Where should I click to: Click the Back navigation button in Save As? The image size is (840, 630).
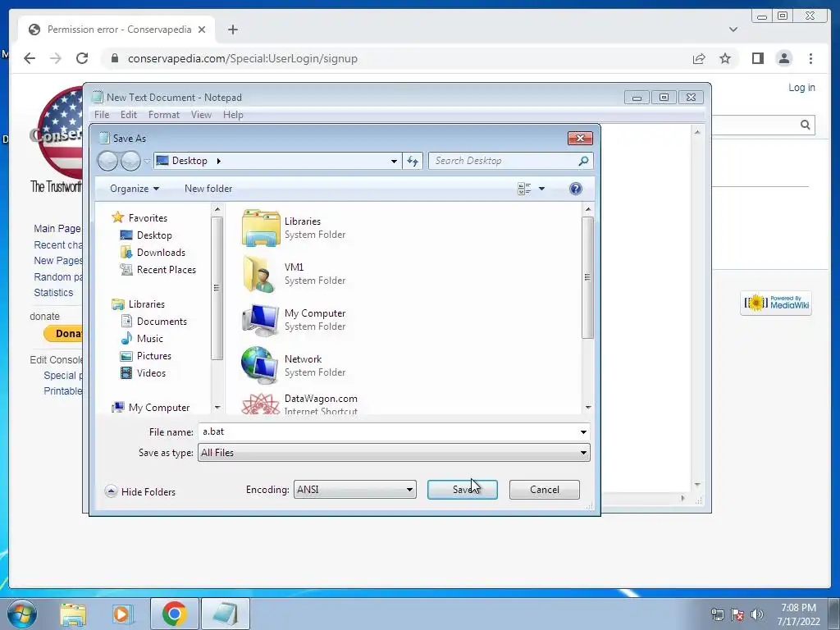[107, 161]
